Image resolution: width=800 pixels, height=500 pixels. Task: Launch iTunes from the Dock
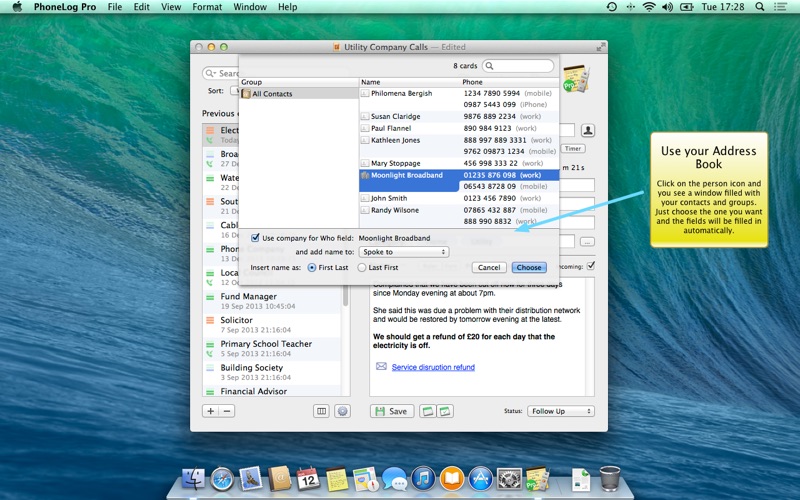[x=422, y=479]
